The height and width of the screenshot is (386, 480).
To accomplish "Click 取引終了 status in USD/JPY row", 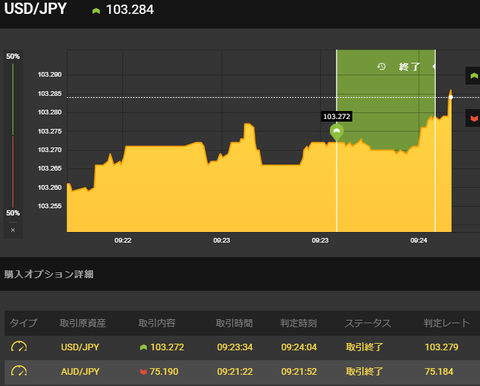I will (x=364, y=347).
